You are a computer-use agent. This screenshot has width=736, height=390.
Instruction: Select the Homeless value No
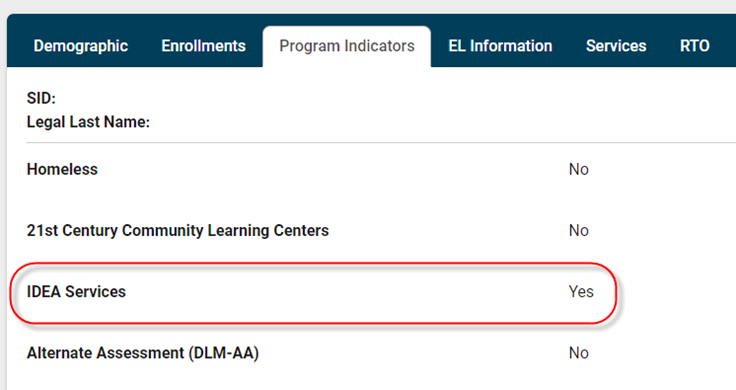point(579,169)
